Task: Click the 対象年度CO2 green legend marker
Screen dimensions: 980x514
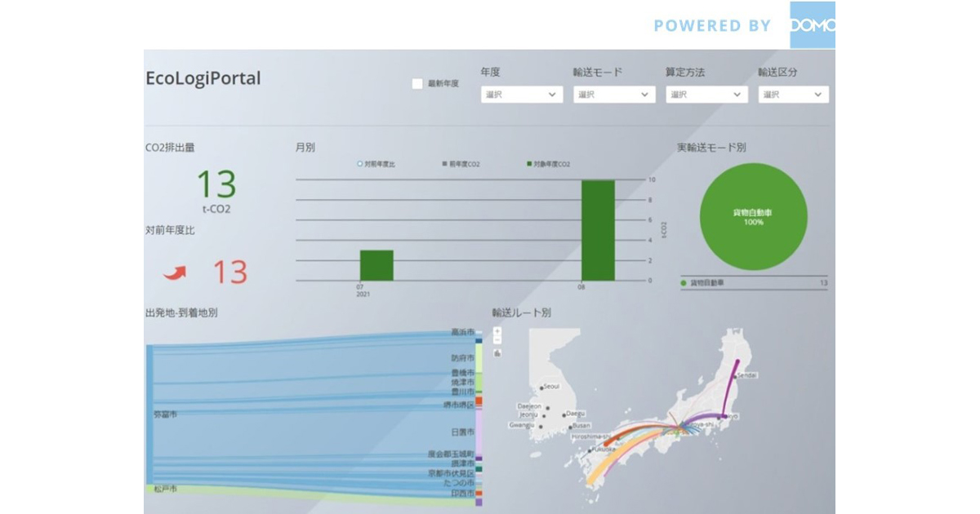Action: click(529, 164)
